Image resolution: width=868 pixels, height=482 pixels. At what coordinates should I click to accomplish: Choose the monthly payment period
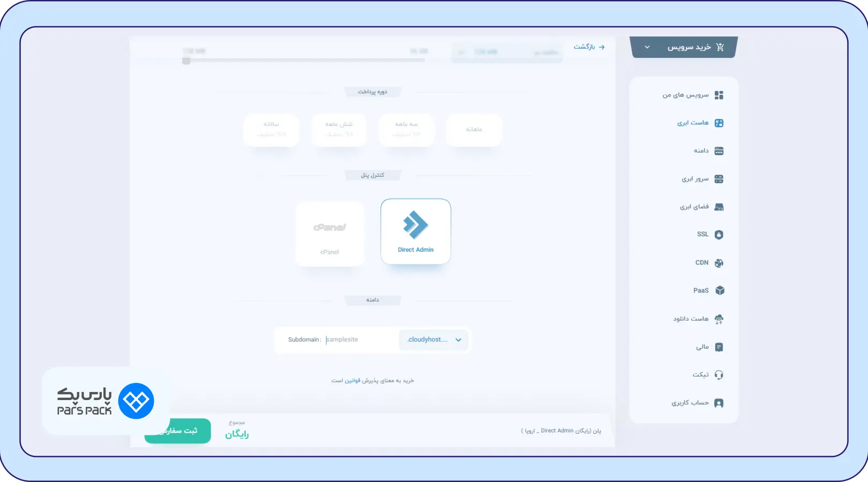point(474,130)
